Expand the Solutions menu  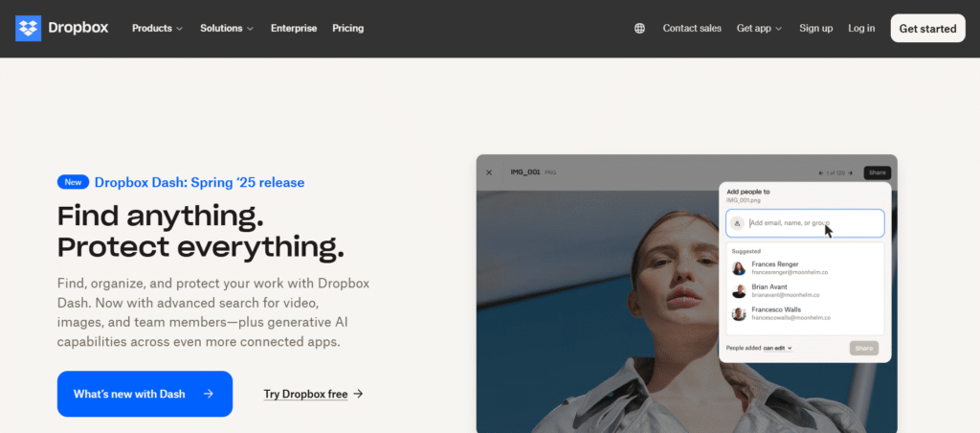coord(227,28)
